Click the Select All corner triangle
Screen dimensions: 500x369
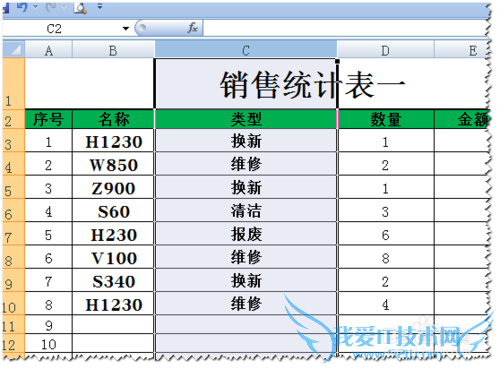point(14,49)
